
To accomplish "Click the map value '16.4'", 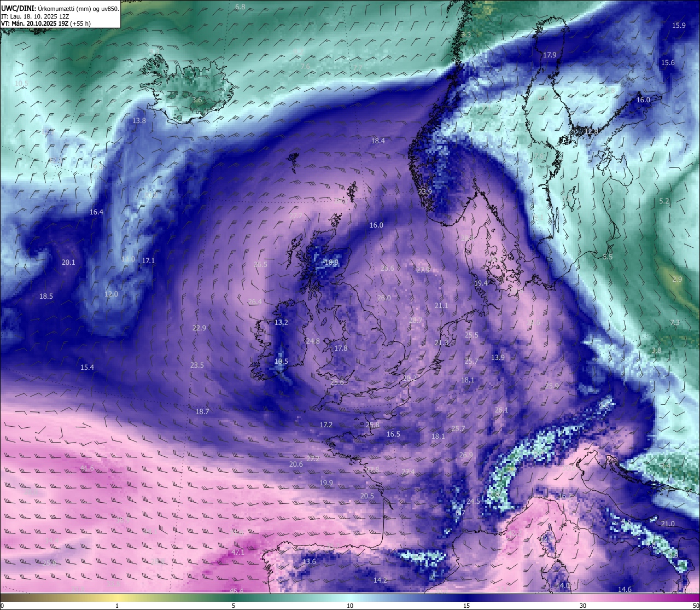I will (x=96, y=212).
